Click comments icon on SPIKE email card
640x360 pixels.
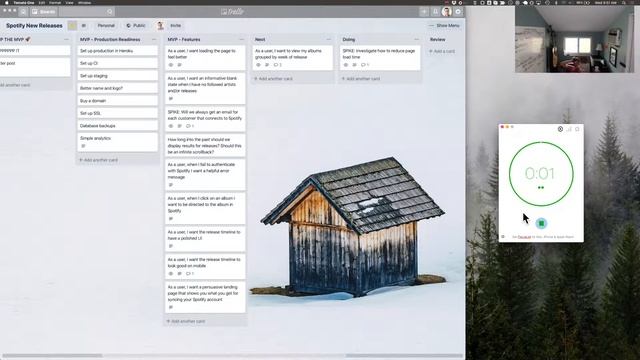click(190, 126)
